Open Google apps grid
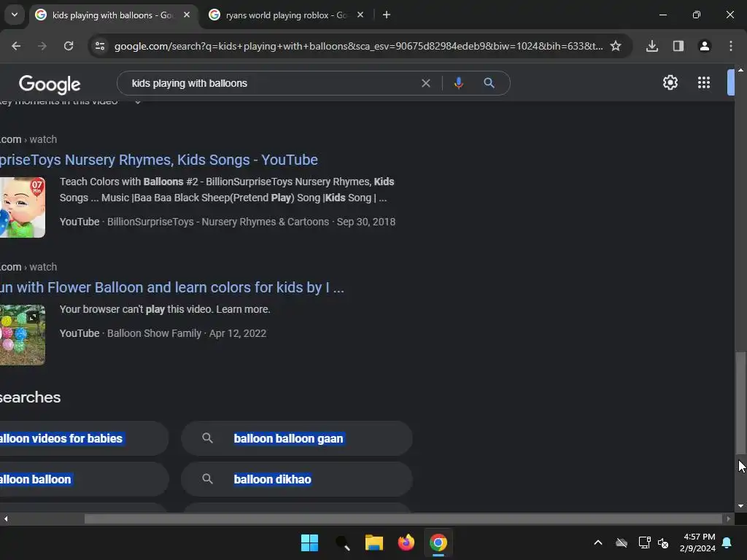 coord(704,83)
